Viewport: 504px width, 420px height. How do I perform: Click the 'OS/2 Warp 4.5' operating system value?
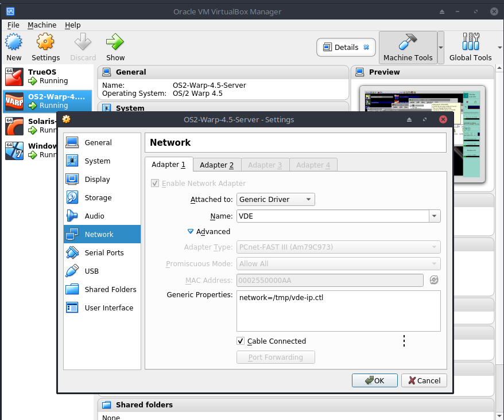point(197,93)
